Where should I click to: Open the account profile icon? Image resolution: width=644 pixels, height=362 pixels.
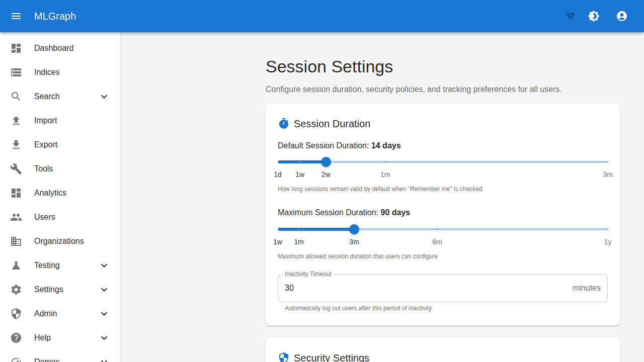point(622,16)
